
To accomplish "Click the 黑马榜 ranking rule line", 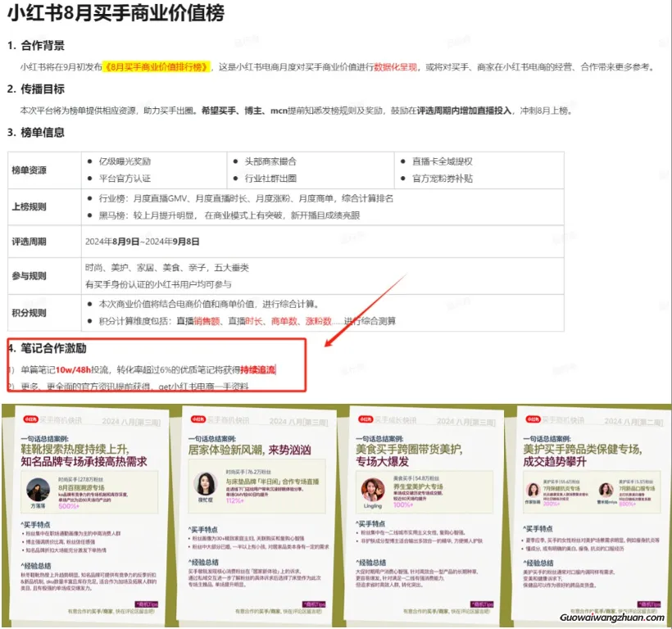I will (229, 215).
